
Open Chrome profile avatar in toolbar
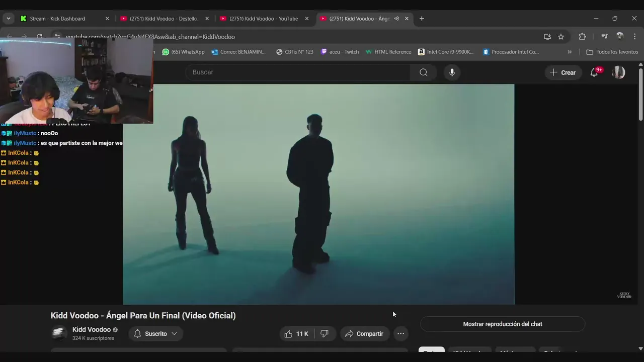(620, 36)
